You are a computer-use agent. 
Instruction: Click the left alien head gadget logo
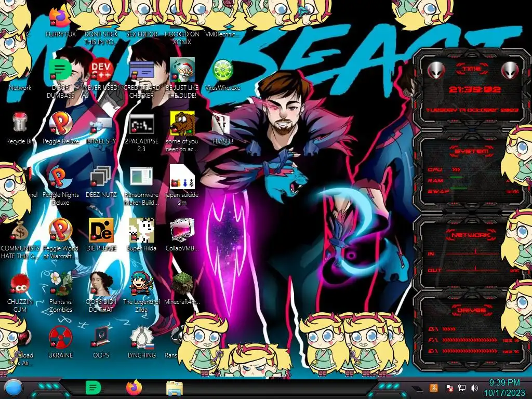pyautogui.click(x=436, y=70)
